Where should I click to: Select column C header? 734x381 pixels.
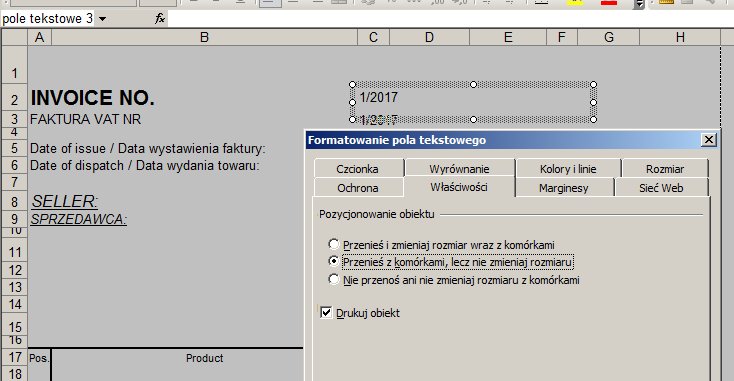coord(373,37)
